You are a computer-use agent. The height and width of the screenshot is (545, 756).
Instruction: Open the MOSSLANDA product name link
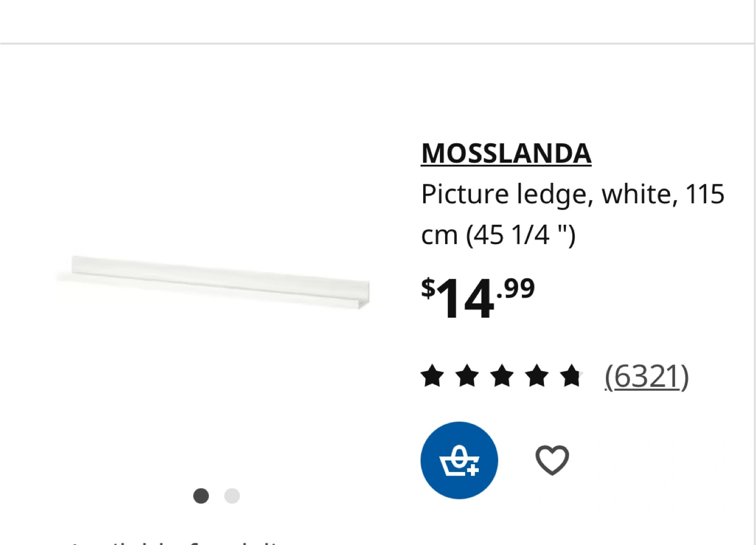[506, 153]
